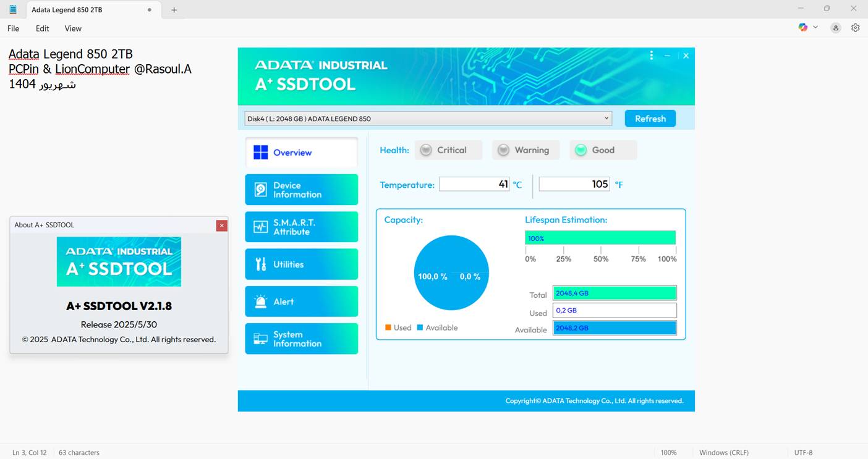Open the Utilities section
The image size is (868, 459).
(x=301, y=264)
